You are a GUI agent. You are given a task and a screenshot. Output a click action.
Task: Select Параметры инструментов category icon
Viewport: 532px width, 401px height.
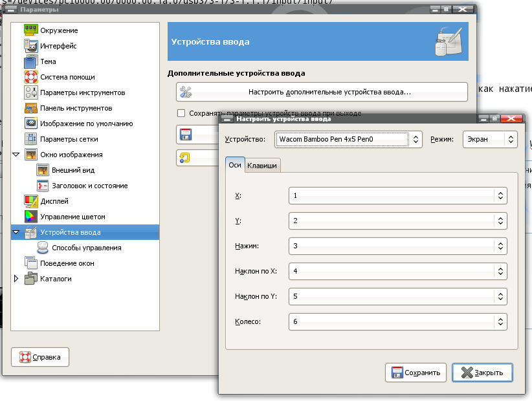pos(32,92)
